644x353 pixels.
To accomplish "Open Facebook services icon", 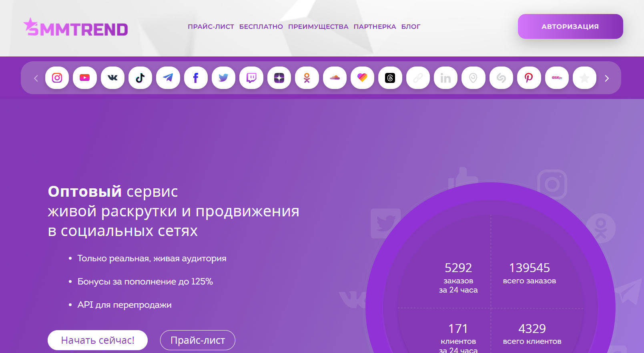I will click(196, 78).
